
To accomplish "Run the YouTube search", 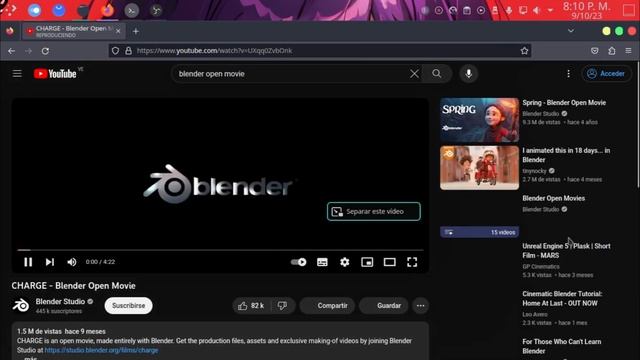I will (436, 74).
